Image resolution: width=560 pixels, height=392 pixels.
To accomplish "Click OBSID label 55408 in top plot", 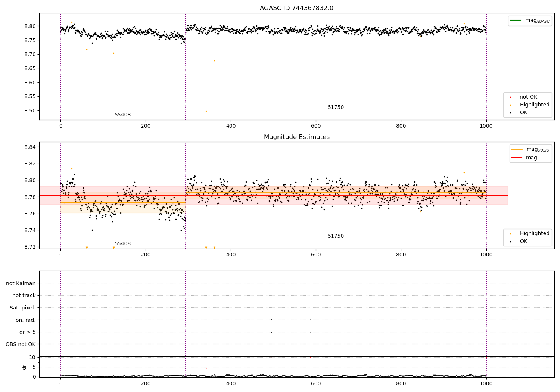I will 122,115.
